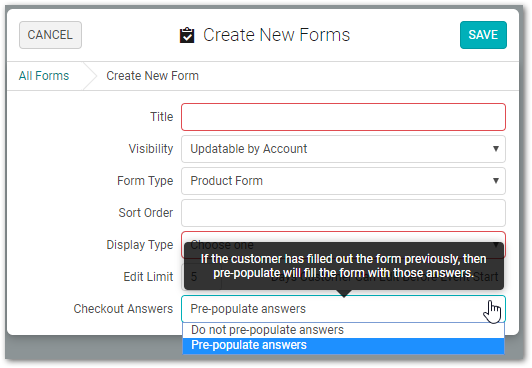Click the Title label
Screen dimensions: 532x368
(162, 117)
